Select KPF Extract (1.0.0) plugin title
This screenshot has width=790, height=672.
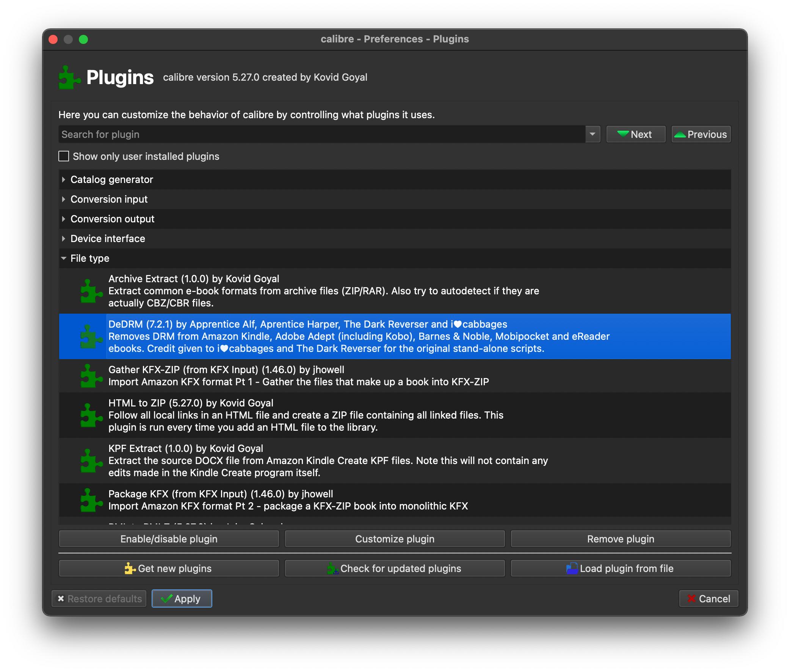186,449
